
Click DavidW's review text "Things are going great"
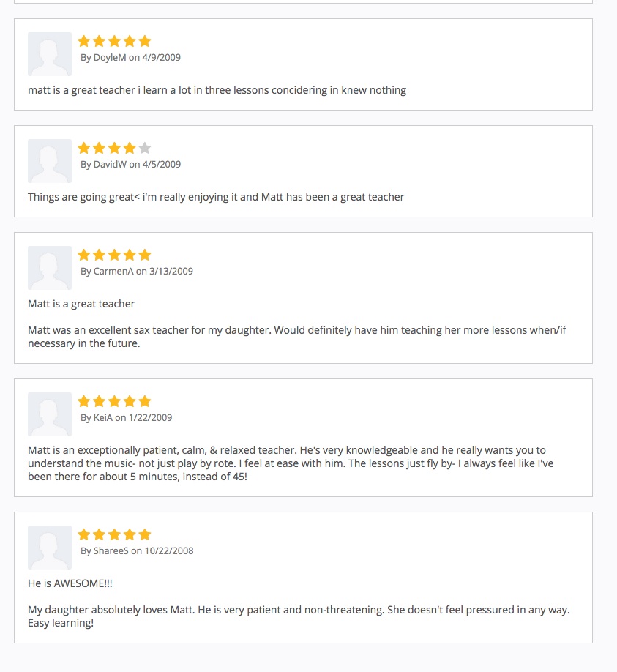pos(216,197)
